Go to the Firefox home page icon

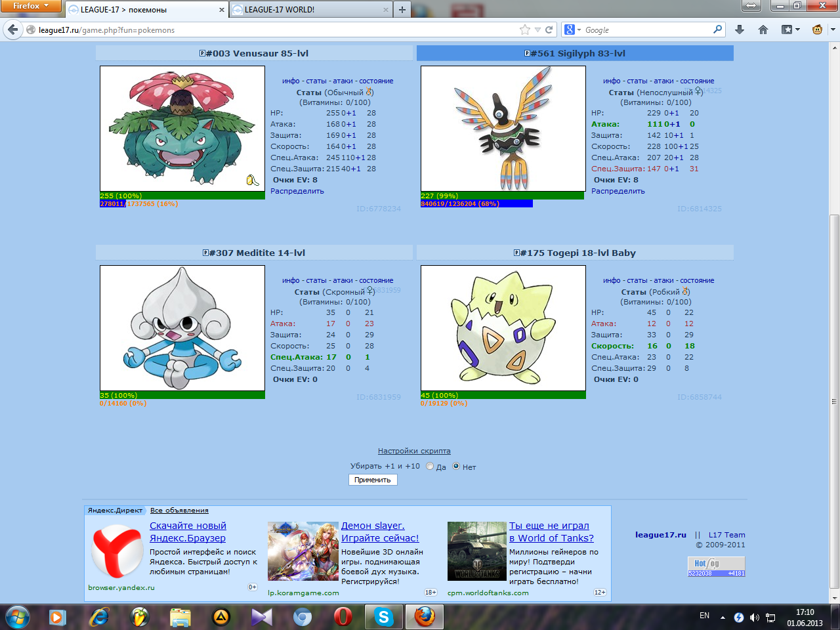[763, 30]
